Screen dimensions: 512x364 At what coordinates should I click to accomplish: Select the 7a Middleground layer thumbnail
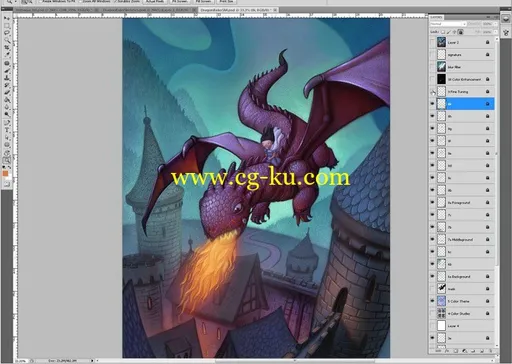click(441, 239)
